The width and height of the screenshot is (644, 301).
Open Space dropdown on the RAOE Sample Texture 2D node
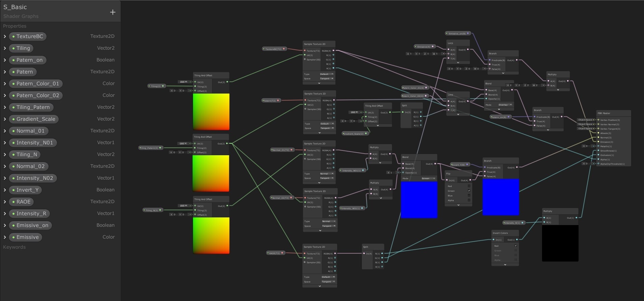[x=328, y=281]
